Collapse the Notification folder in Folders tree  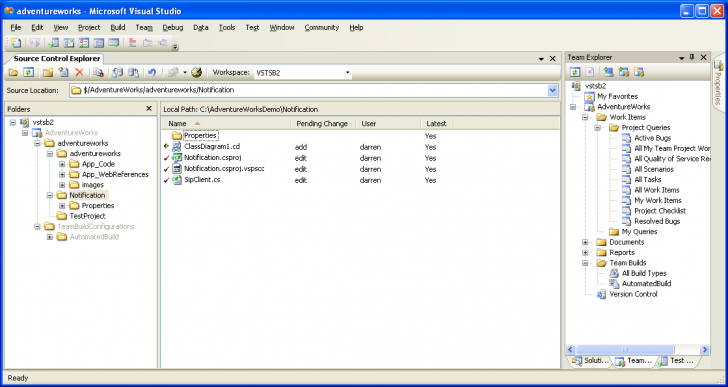(50, 195)
